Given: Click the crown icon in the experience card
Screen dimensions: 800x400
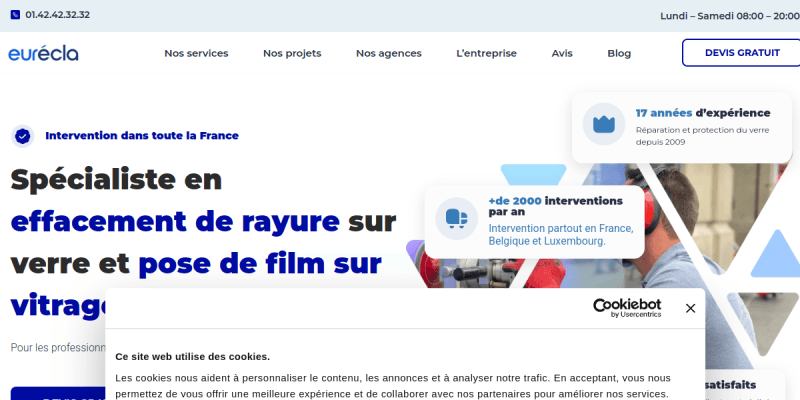Looking at the screenshot, I should [603, 124].
